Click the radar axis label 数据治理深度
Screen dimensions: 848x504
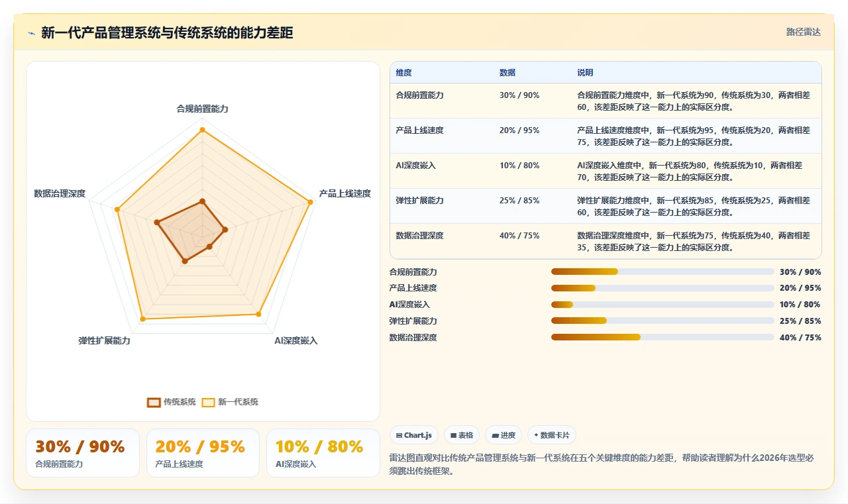60,193
